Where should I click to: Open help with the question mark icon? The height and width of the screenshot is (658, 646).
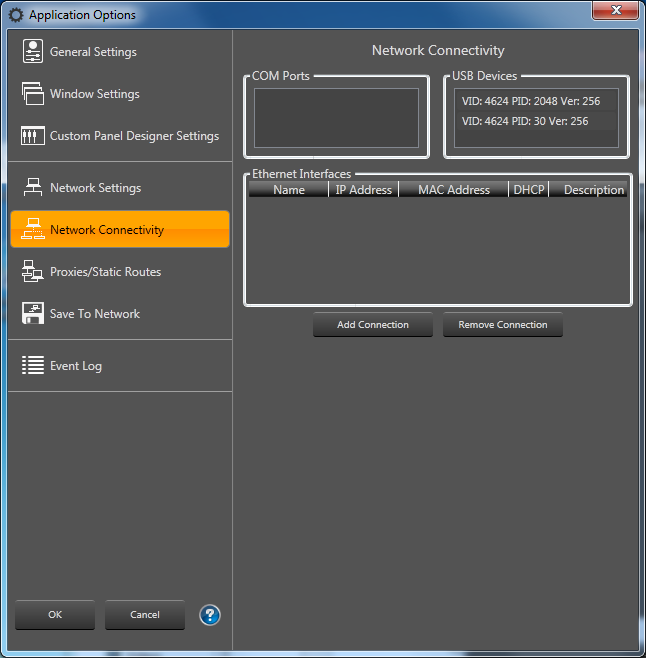click(210, 615)
